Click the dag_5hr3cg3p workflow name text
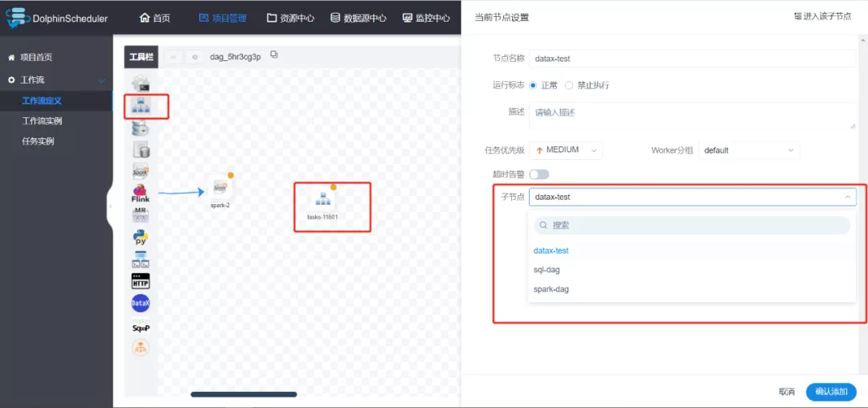Screen dimensions: 868x408 pos(235,57)
